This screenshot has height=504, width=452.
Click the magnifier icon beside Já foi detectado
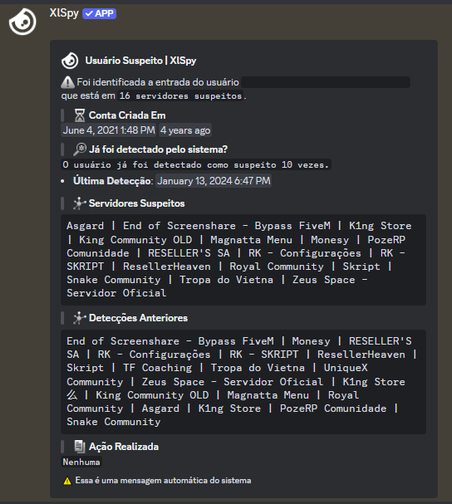point(80,149)
